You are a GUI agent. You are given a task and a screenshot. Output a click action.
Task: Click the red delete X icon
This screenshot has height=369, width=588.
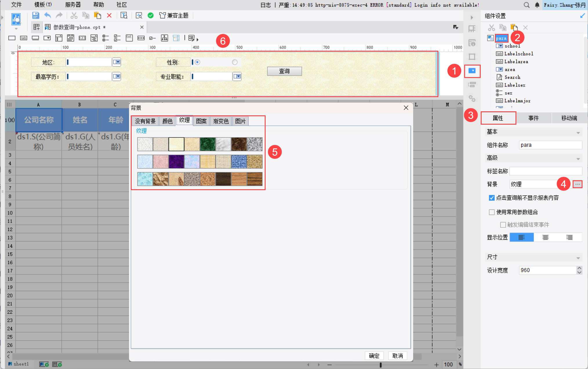pyautogui.click(x=109, y=15)
